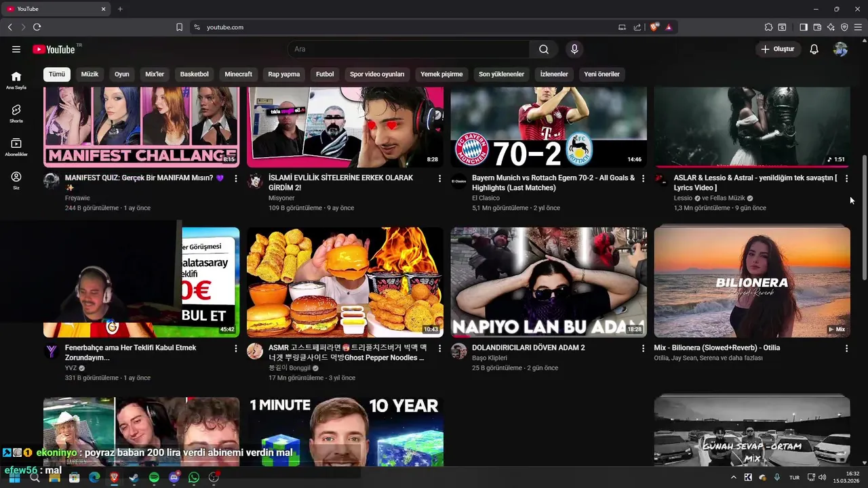Filter by Rap yapma chip
The image size is (868, 488).
pos(284,74)
